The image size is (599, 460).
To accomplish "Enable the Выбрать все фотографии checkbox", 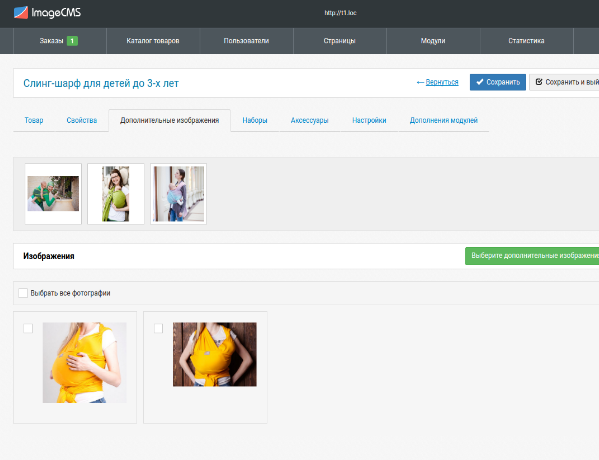I will pos(23,293).
